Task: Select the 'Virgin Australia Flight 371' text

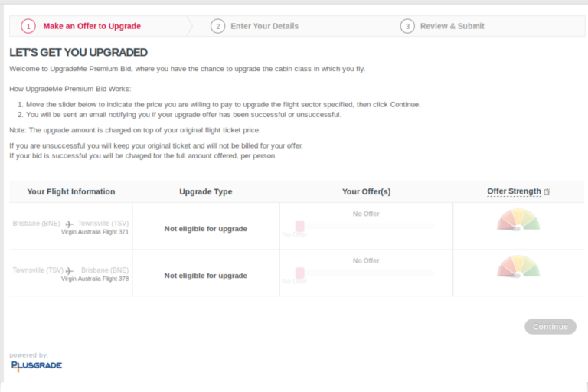Action: coord(95,232)
